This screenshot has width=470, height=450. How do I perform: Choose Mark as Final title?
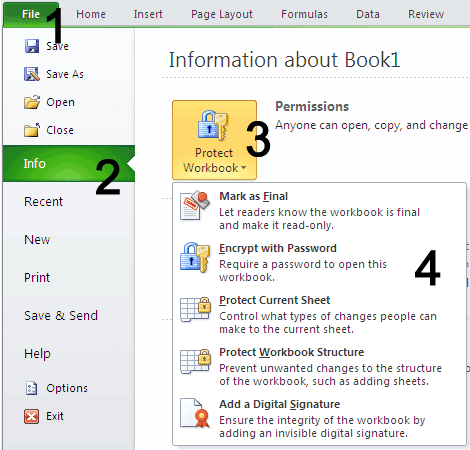253,196
